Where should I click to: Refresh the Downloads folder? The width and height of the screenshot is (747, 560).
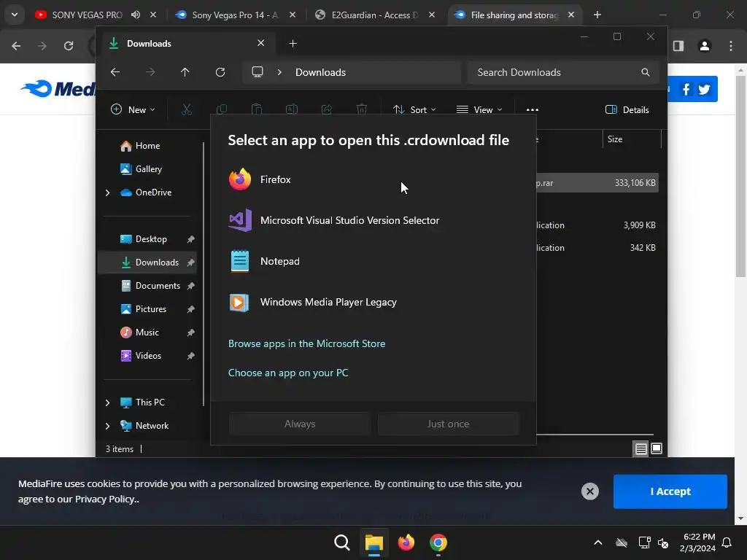coord(220,72)
